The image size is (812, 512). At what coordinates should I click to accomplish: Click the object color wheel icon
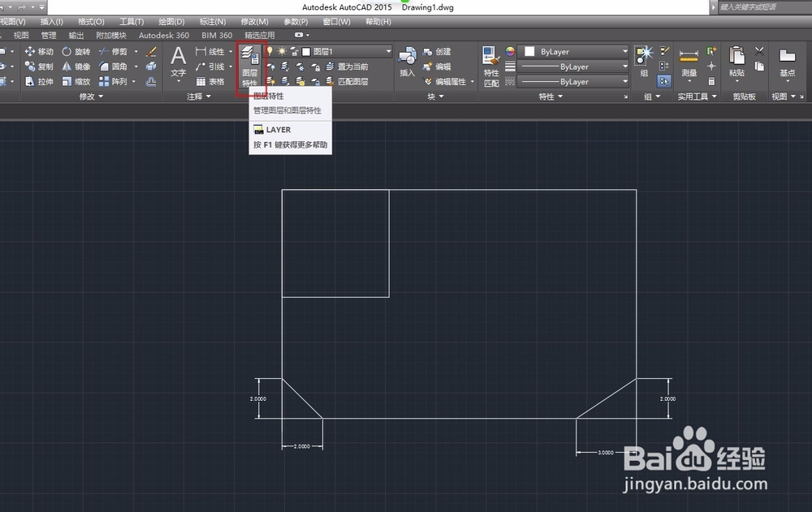pyautogui.click(x=510, y=51)
